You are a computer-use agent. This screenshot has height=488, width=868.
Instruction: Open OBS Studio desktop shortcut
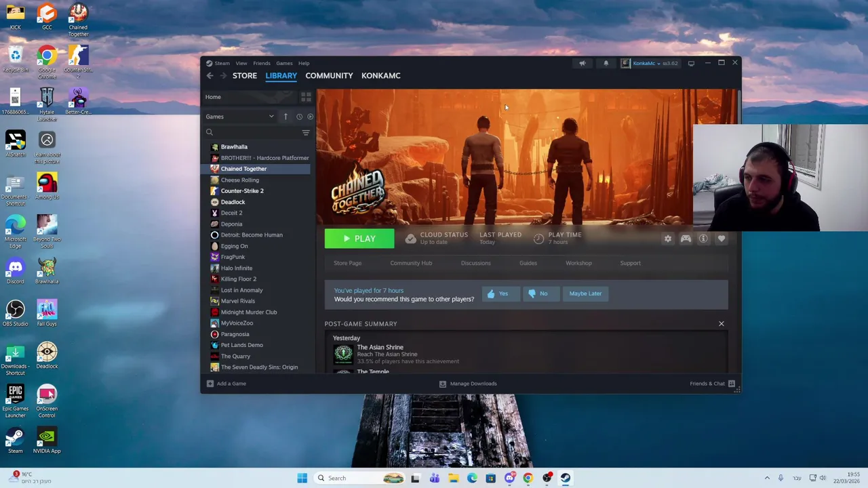tap(15, 313)
